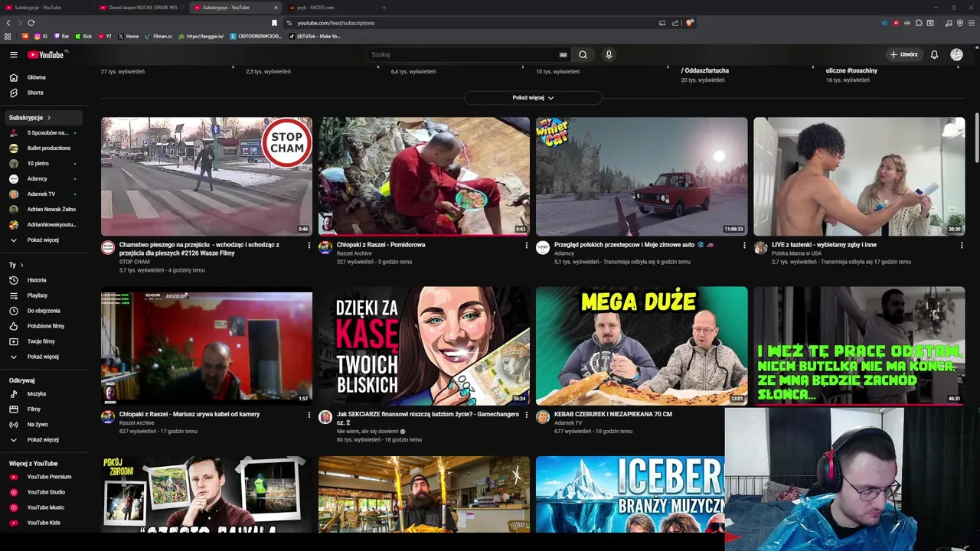Open the YouTube hamburger guide menu
980x551 pixels.
pos(13,54)
